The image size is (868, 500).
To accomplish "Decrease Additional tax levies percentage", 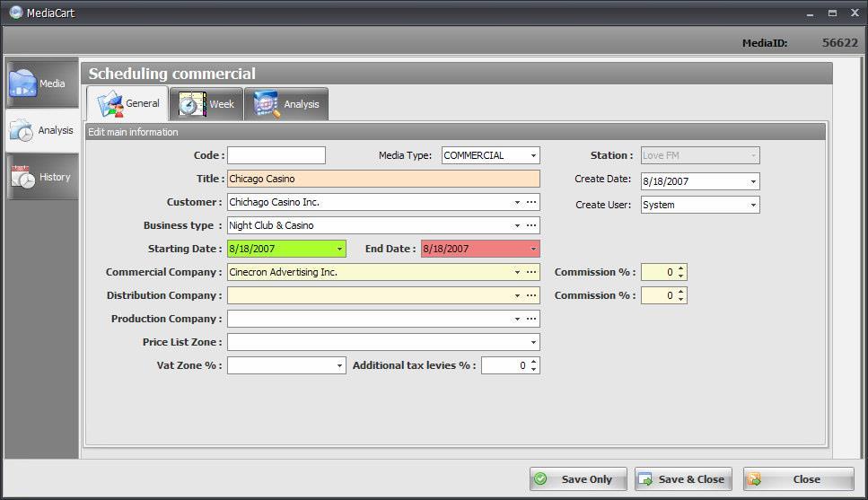I will 534,369.
